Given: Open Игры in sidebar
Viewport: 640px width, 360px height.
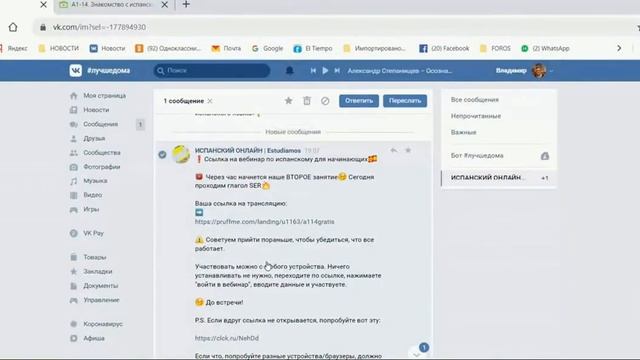Looking at the screenshot, I should click(x=91, y=209).
